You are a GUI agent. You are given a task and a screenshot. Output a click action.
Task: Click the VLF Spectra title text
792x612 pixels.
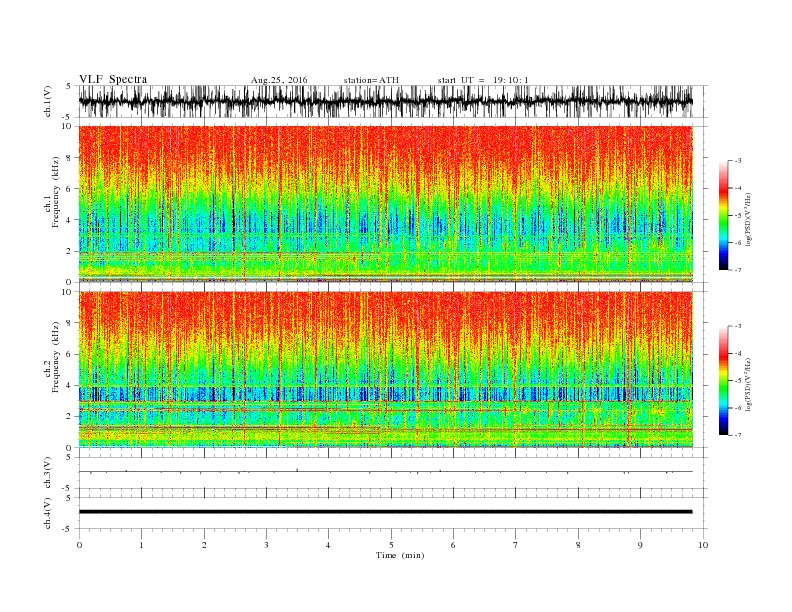click(113, 79)
